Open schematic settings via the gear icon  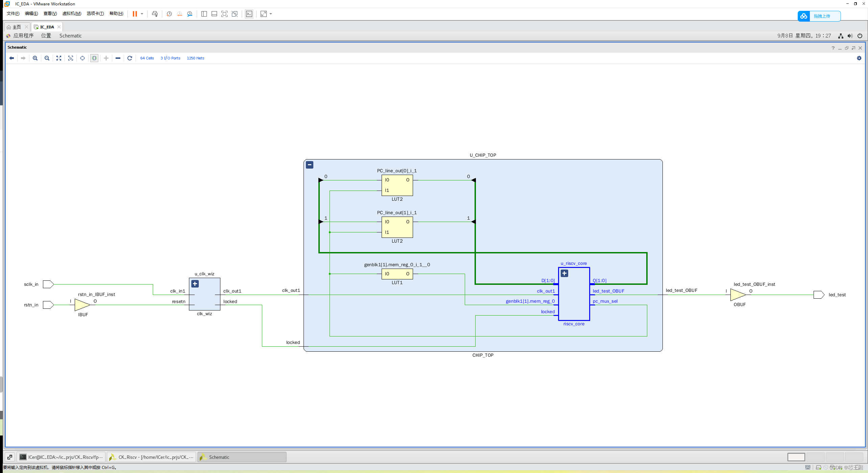[859, 58]
